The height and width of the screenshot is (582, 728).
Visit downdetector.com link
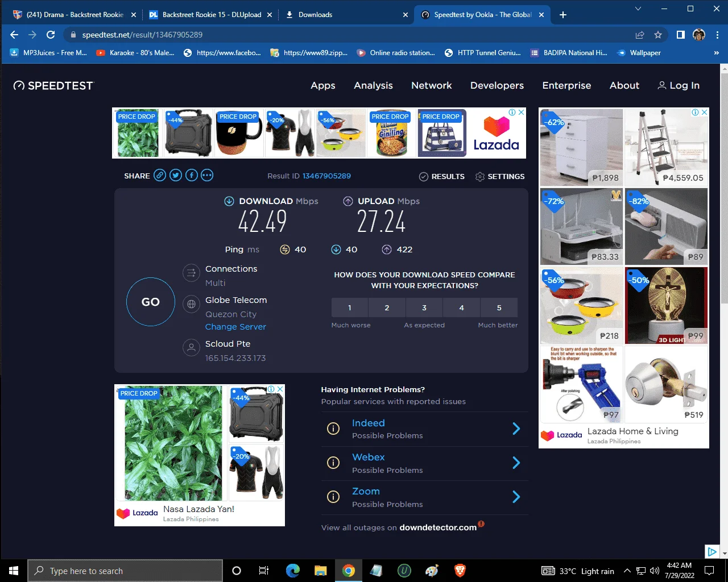tap(438, 527)
